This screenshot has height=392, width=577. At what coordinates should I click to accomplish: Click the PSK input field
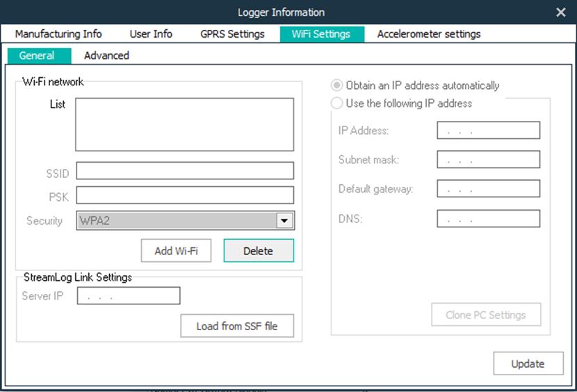[x=184, y=195]
